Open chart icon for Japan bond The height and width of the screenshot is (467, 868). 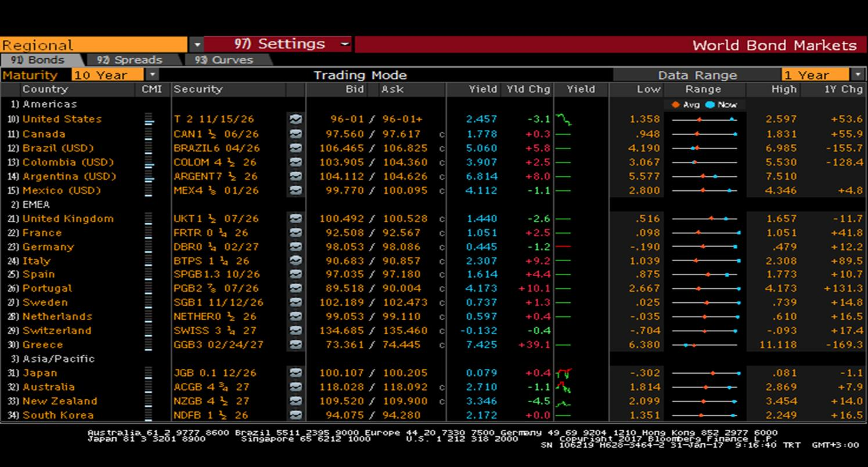coord(296,373)
